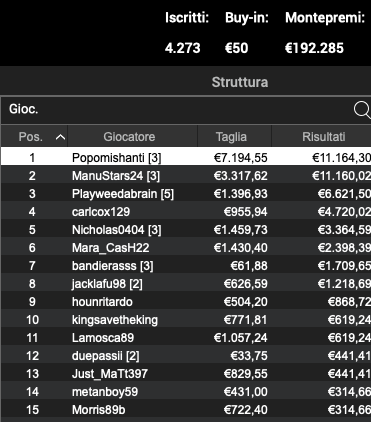Select Morris89b in fifteenth place
The image size is (371, 422).
pos(186,409)
